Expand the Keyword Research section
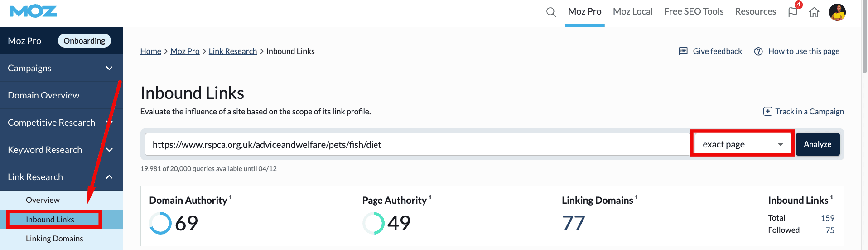868x250 pixels. [109, 150]
